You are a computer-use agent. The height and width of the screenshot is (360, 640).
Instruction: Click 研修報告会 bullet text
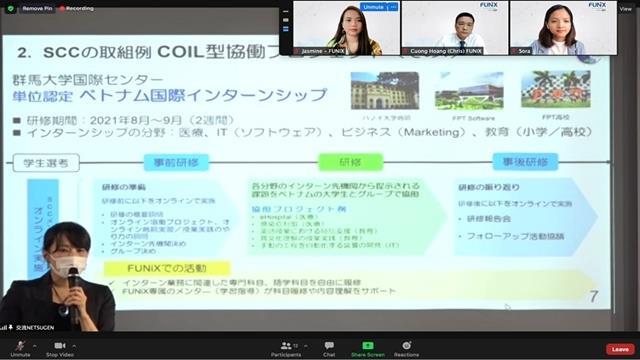coord(489,219)
